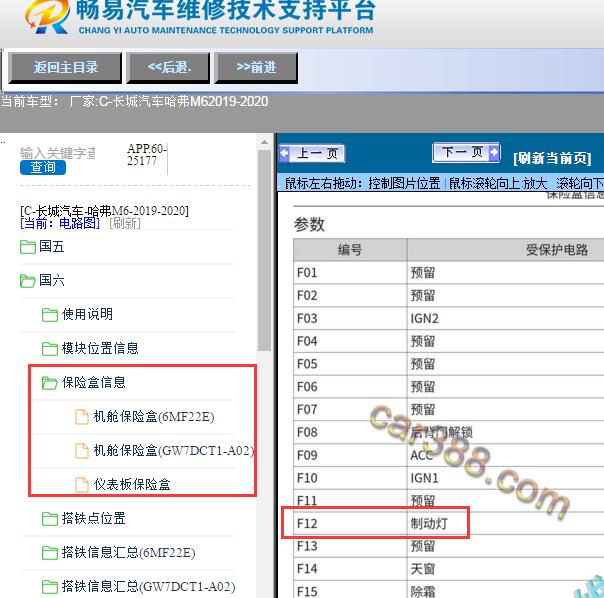This screenshot has height=598, width=604.
Task: Open the 模块位置信息 tree entry
Action: pos(100,348)
